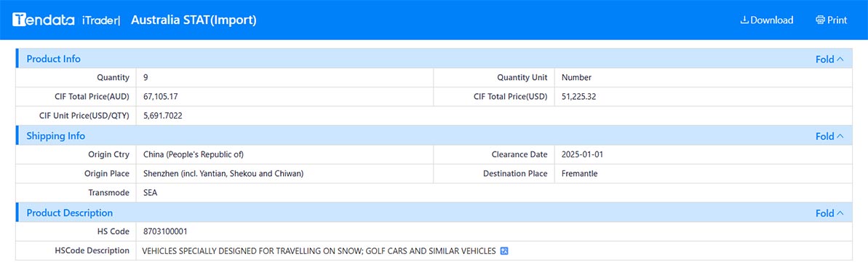Fold the Product Description section
This screenshot has height=273, width=868.
pyautogui.click(x=830, y=213)
